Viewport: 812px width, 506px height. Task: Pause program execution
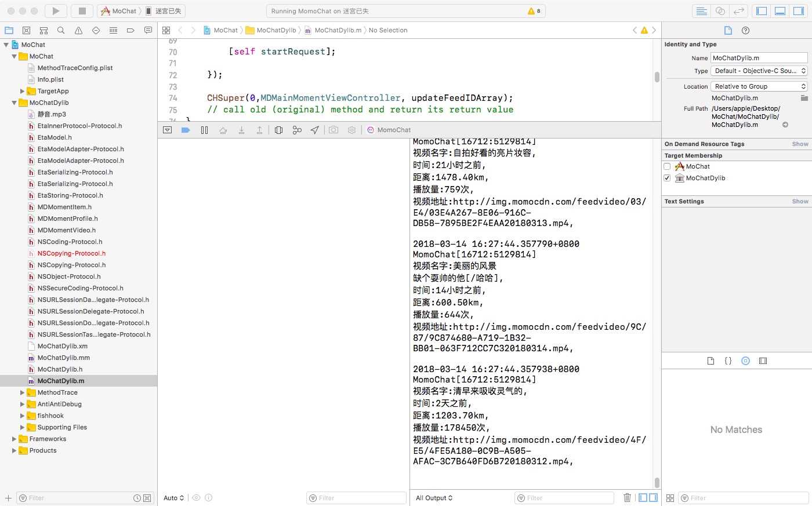[x=204, y=130]
